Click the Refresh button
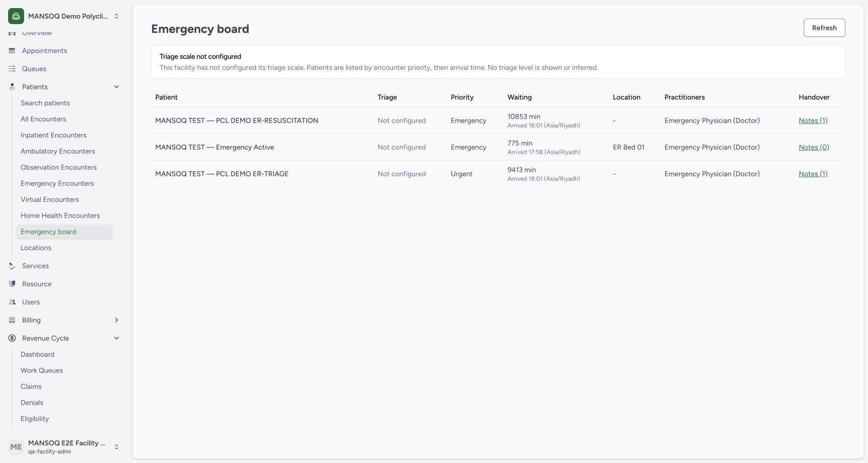The image size is (868, 463). (824, 28)
